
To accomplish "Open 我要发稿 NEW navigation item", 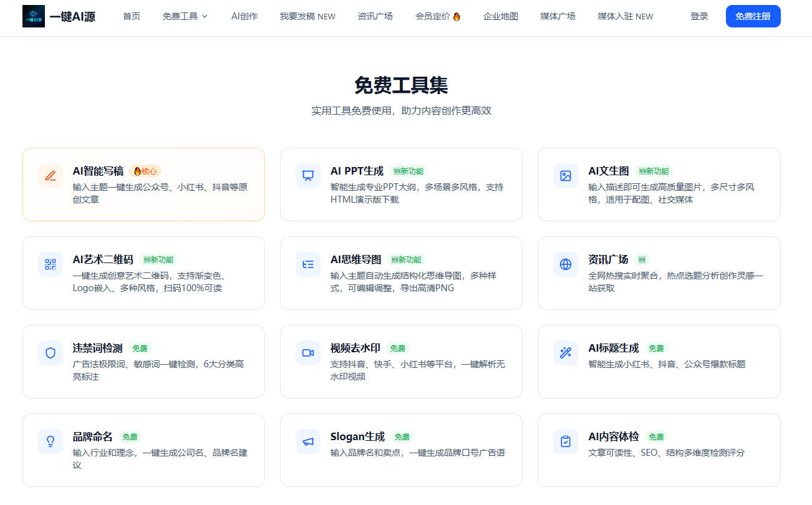I will coord(307,16).
